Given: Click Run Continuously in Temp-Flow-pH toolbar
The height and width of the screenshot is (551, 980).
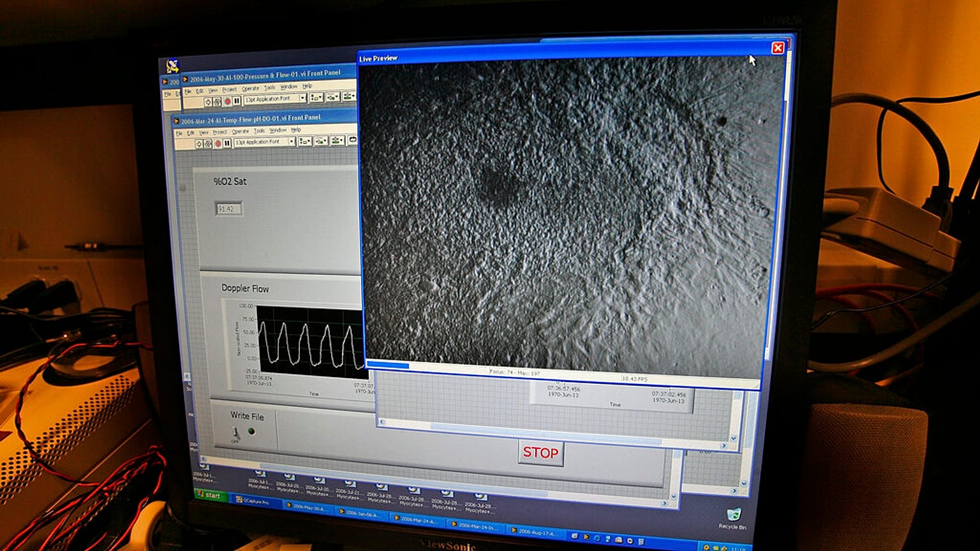Looking at the screenshot, I should click(208, 143).
